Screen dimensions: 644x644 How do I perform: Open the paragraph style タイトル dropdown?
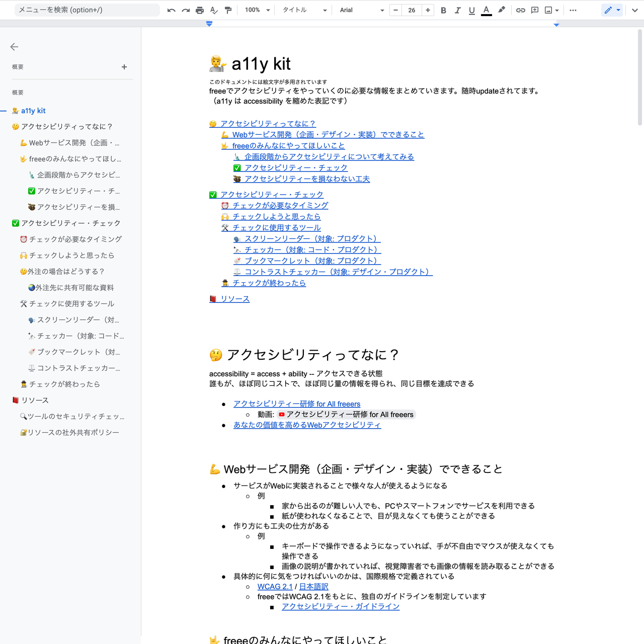click(x=304, y=10)
